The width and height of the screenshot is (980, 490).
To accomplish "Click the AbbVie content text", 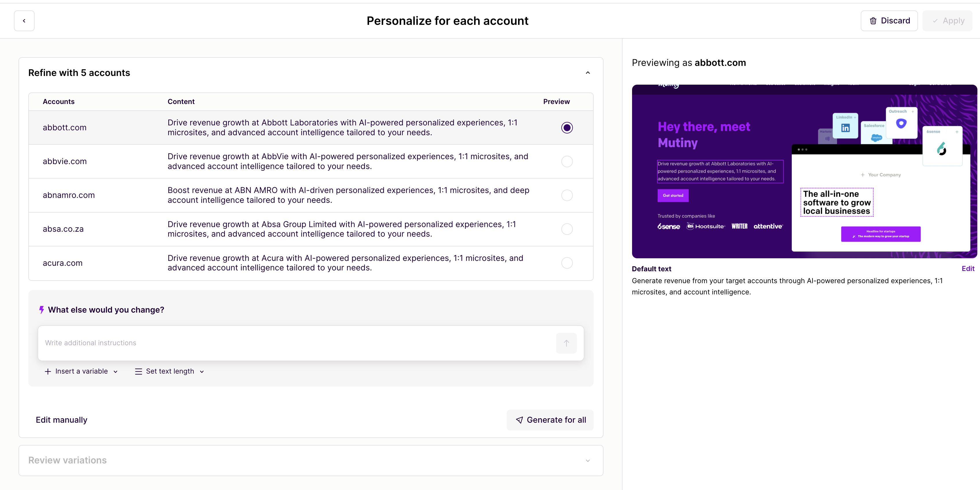I will pyautogui.click(x=348, y=162).
